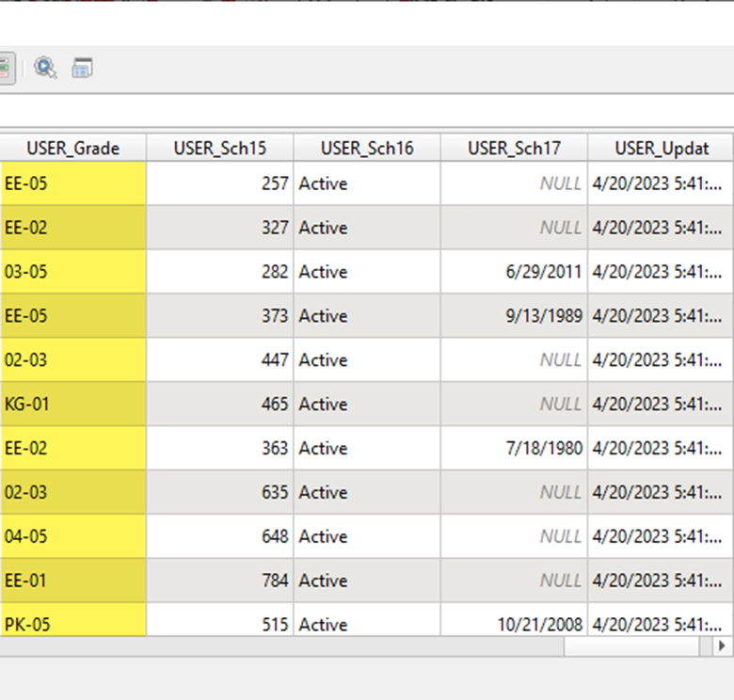Select the 4/20/2023 update cell in 373 row
Viewport: 734px width, 700px height.
click(661, 316)
